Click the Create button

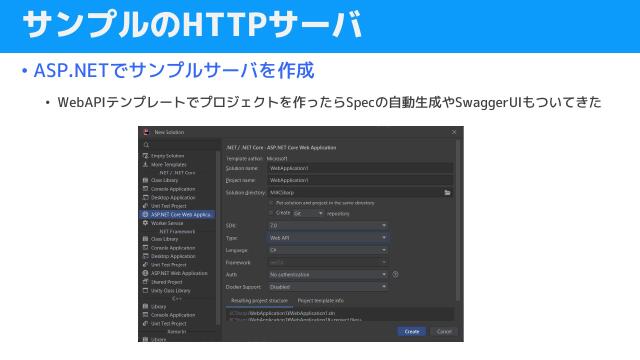pos(411,331)
